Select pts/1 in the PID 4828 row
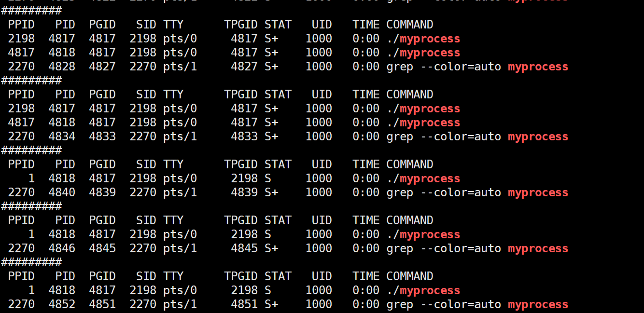Screen dimensions: 644x313 click(x=180, y=67)
